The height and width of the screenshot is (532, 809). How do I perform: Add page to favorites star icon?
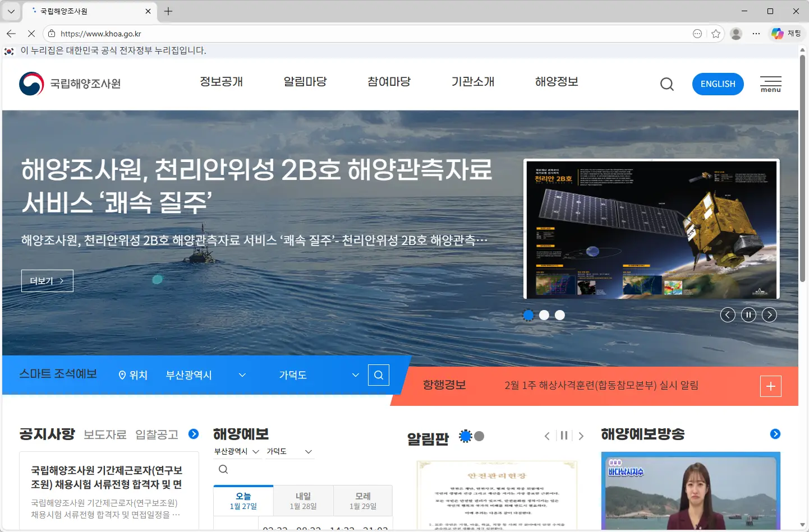[x=716, y=34]
